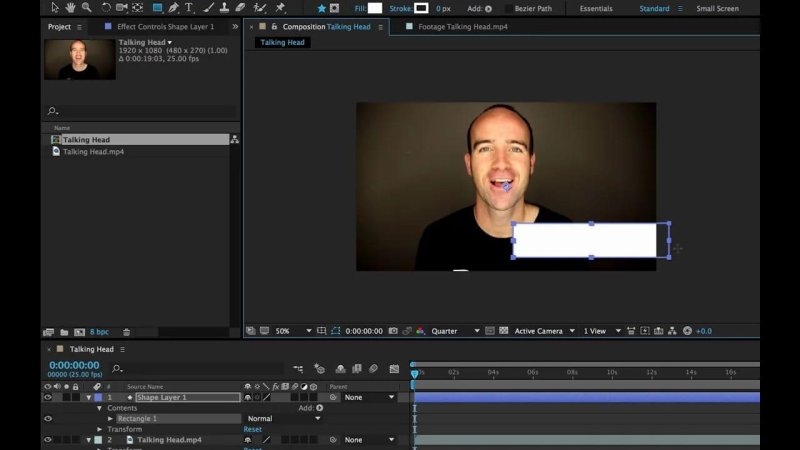This screenshot has height=450, width=800.
Task: Select the Hand tool
Action: click(70, 8)
